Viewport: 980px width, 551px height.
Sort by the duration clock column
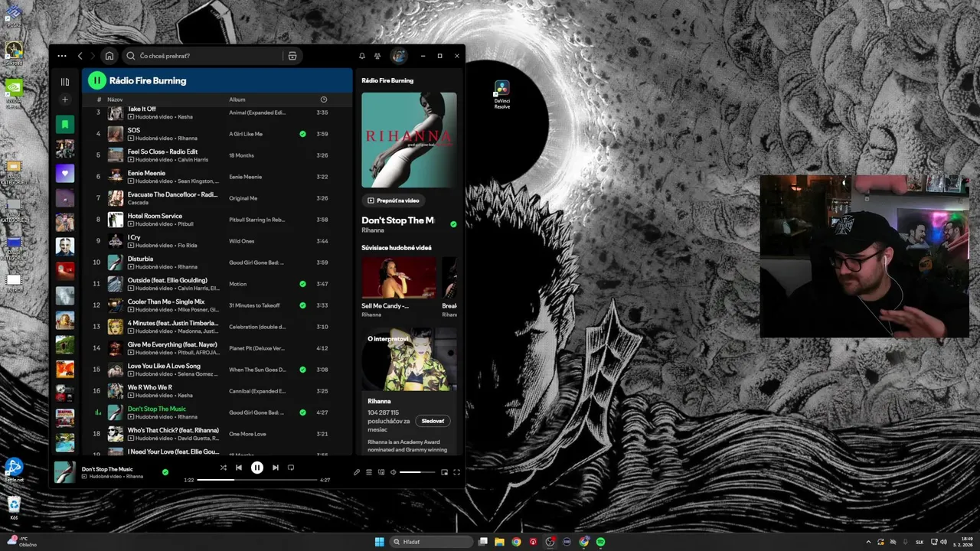(324, 99)
